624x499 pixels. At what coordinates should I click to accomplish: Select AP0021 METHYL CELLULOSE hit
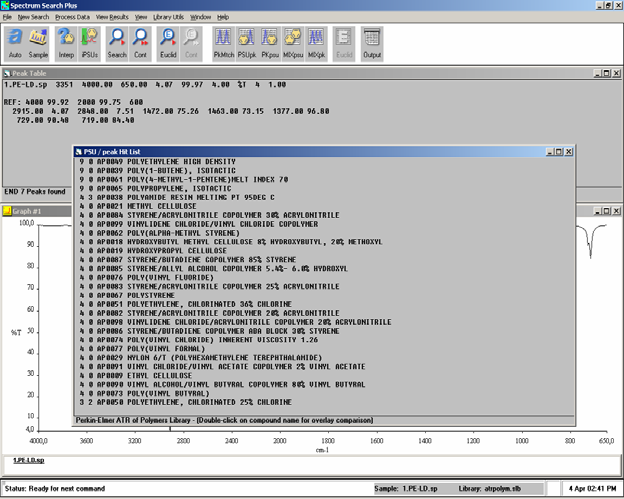pos(138,206)
